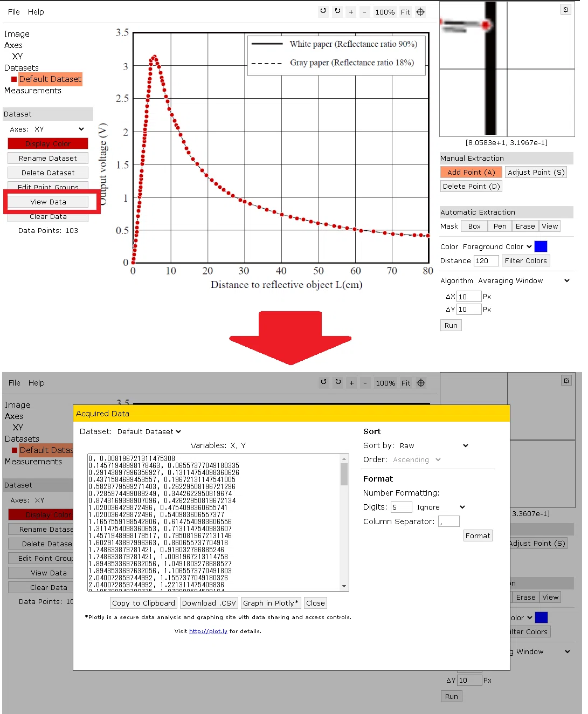Image resolution: width=588 pixels, height=714 pixels.
Task: Open the Default Dataset selector in Acquired Data dialog
Action: click(x=149, y=431)
